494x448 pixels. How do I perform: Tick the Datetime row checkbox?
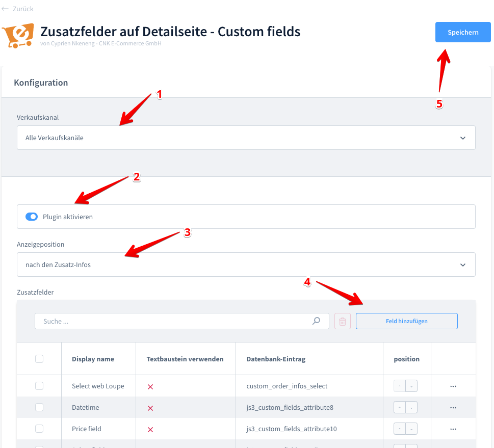[39, 407]
